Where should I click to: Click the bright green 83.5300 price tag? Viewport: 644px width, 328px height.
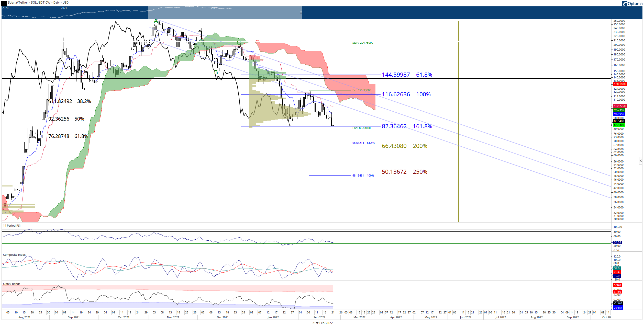[619, 125]
